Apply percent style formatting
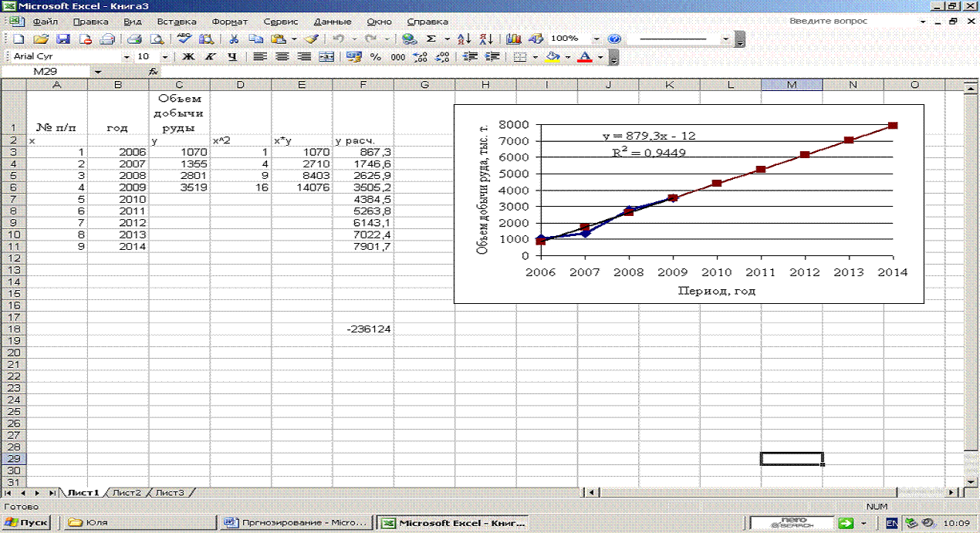This screenshot has height=533, width=980. (376, 57)
